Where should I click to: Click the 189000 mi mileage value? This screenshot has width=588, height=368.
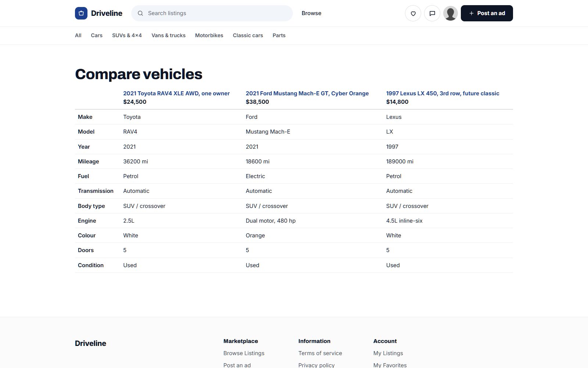tap(400, 162)
